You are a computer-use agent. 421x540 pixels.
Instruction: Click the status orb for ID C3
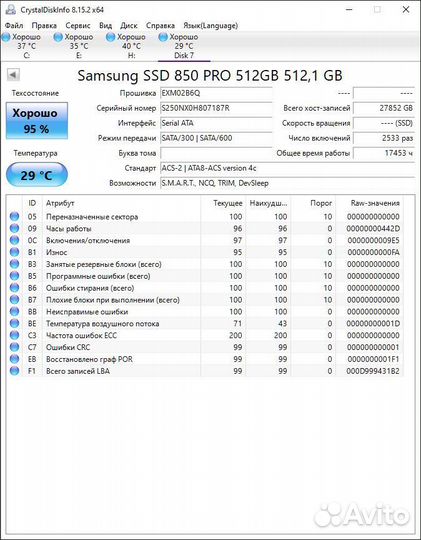point(14,335)
